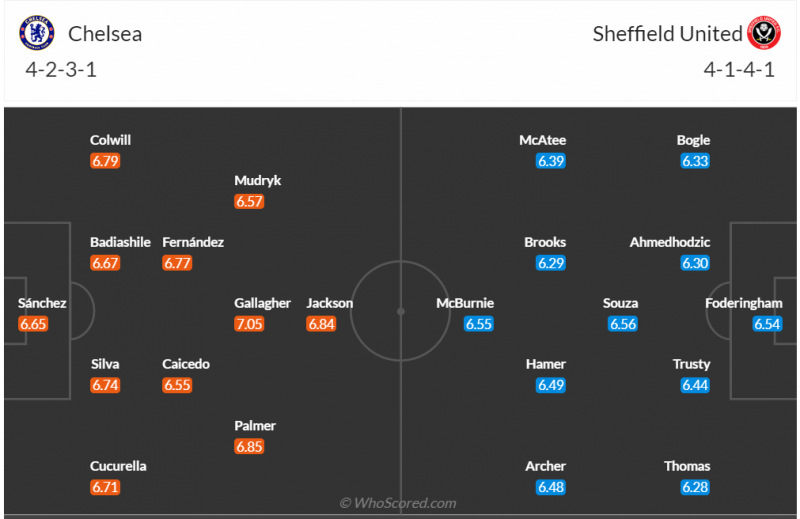Click Palmer's 6.85 rating badge
The image size is (800, 519).
click(x=249, y=446)
